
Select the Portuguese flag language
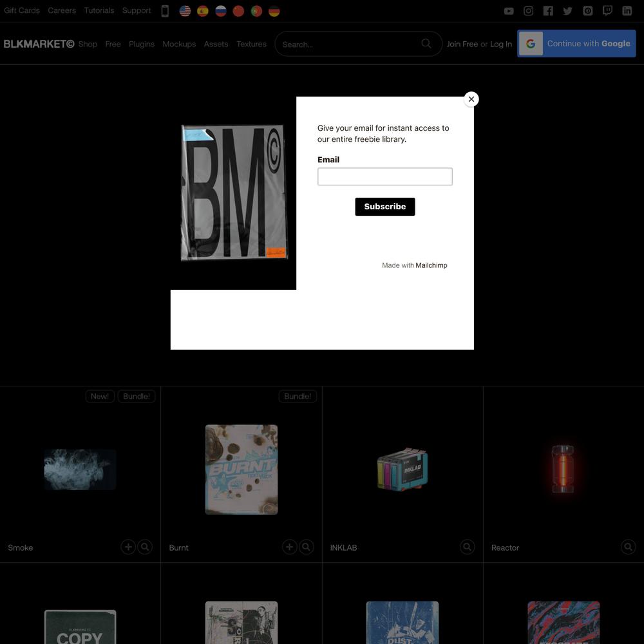click(x=256, y=11)
